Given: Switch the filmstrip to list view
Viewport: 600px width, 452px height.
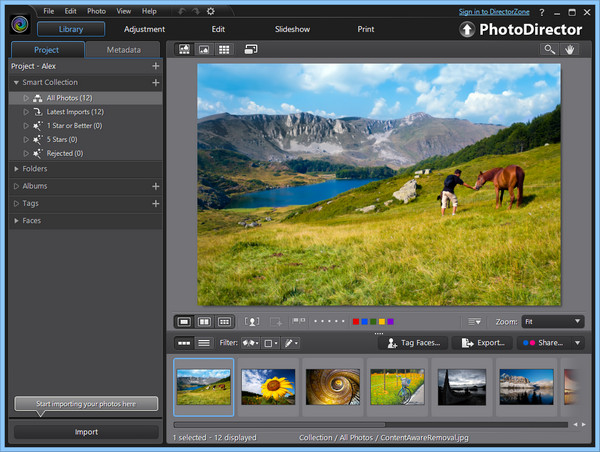Looking at the screenshot, I should pos(203,343).
